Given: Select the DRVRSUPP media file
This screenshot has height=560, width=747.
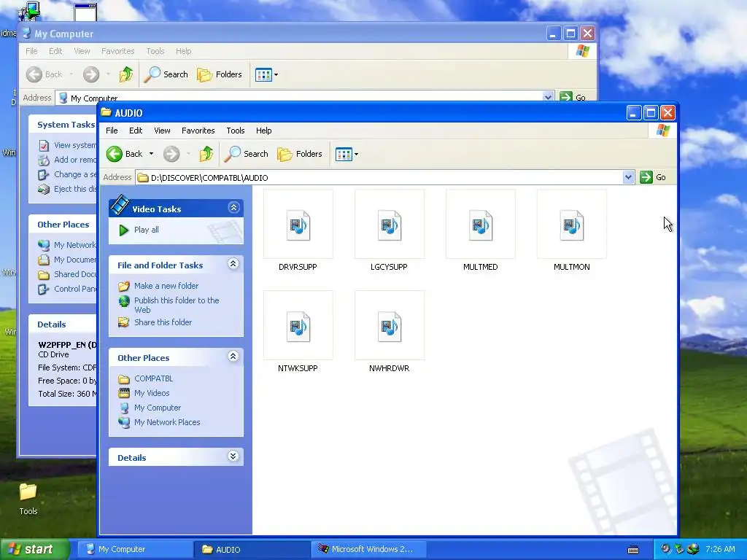Looking at the screenshot, I should pos(298,230).
